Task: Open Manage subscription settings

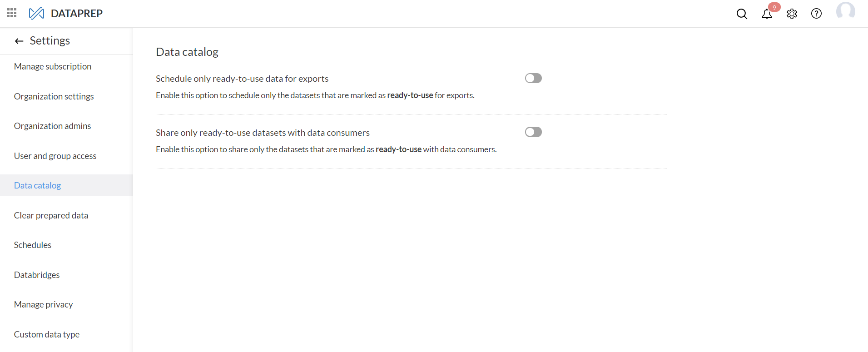Action: tap(53, 66)
